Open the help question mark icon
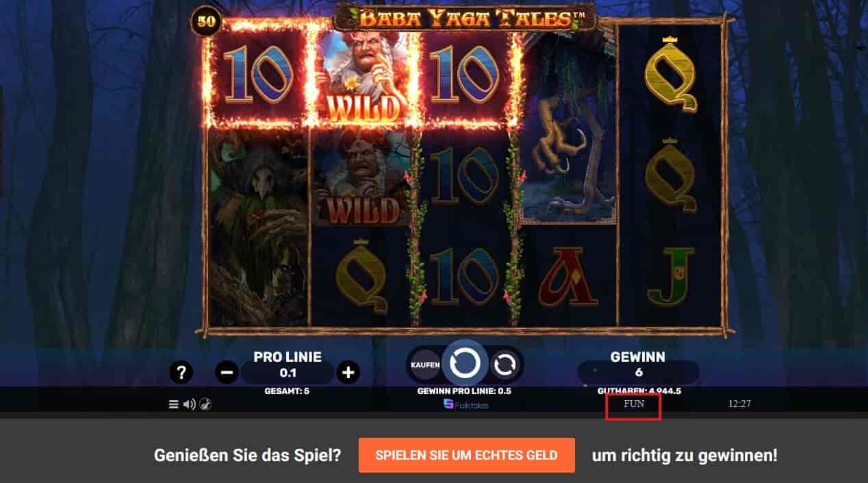This screenshot has width=868, height=483. pos(181,373)
